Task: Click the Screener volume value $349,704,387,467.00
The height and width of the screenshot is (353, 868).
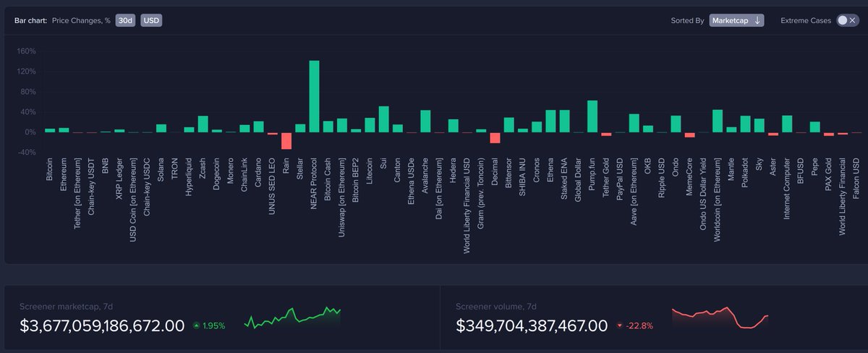Action: (x=532, y=326)
